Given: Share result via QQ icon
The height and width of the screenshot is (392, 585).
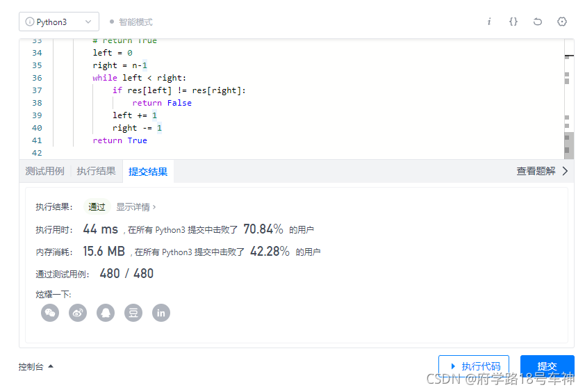Looking at the screenshot, I should coord(106,313).
